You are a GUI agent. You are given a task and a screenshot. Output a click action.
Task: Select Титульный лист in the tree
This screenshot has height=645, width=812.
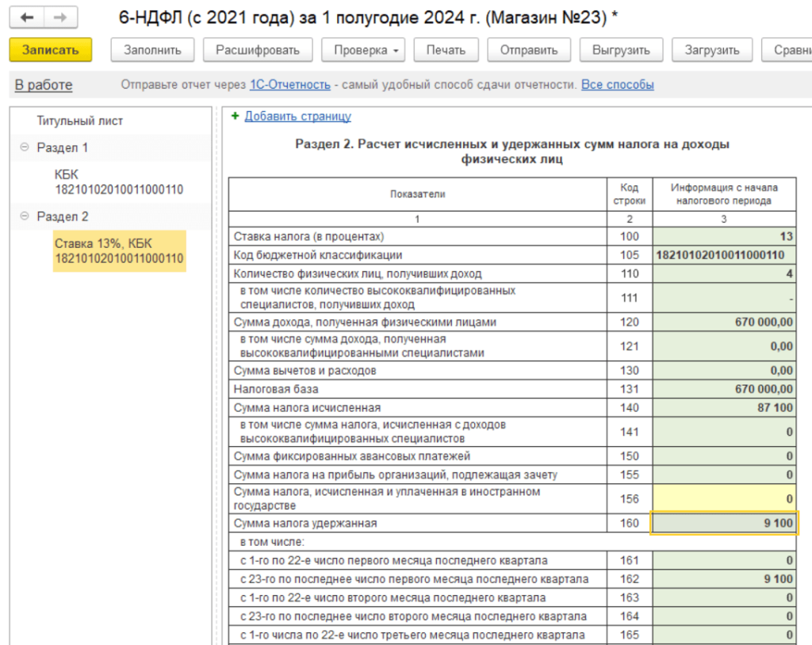[79, 121]
